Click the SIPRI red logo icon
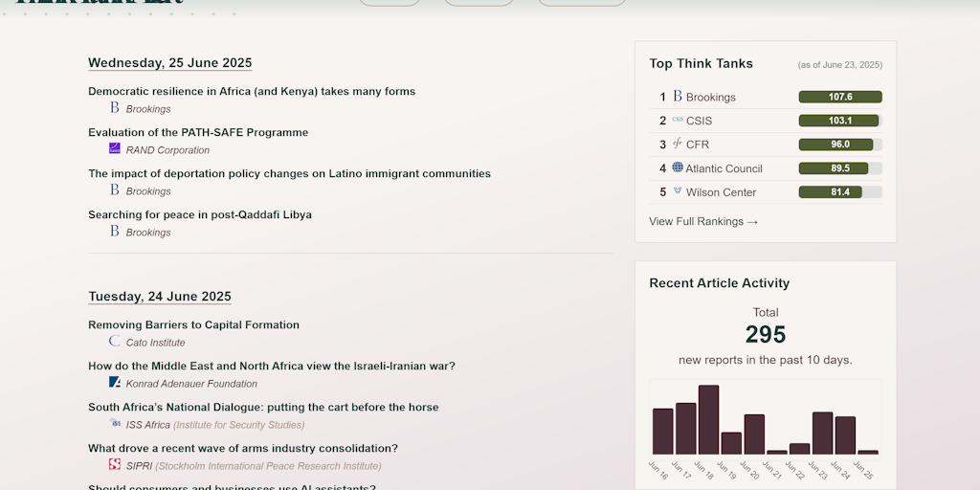The width and height of the screenshot is (980, 490). click(115, 464)
